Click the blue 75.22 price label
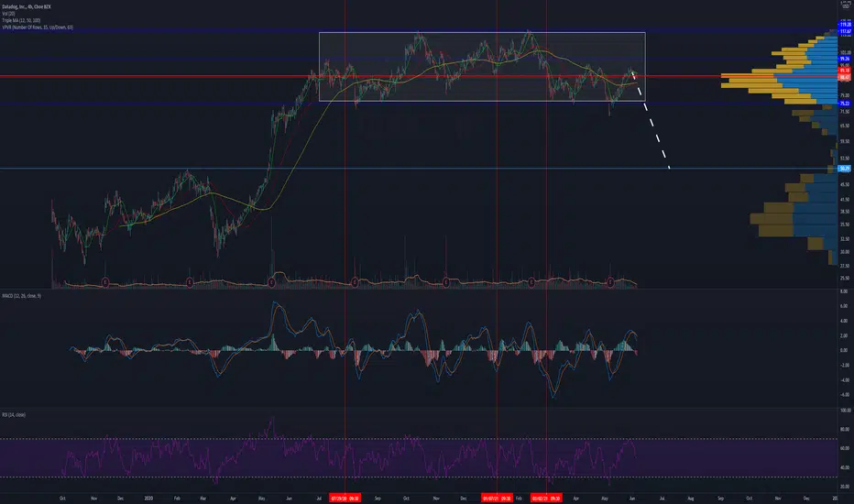 pos(844,103)
